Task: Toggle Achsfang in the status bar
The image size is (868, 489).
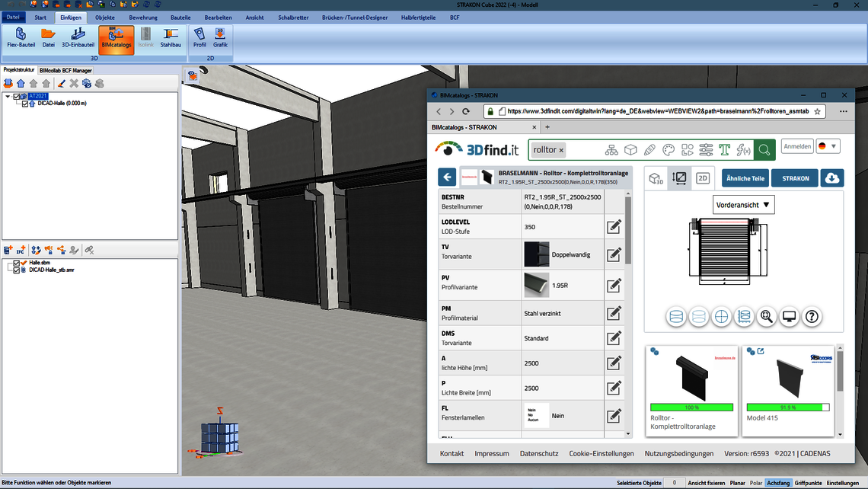Action: coord(777,483)
